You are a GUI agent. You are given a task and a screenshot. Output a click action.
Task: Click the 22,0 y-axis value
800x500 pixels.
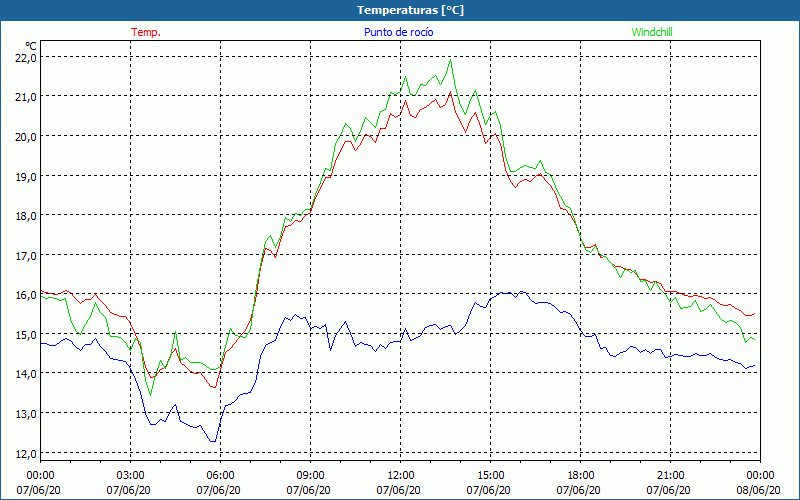(26, 57)
